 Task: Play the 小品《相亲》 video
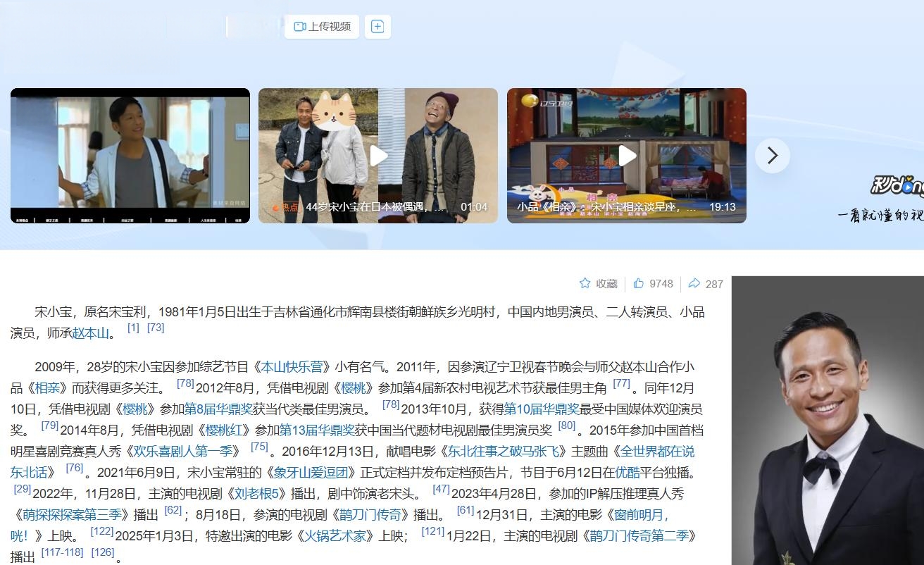[x=627, y=156]
